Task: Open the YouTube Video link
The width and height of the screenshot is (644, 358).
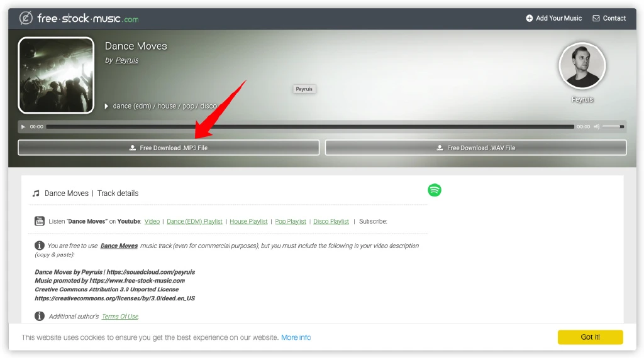Action: [152, 222]
